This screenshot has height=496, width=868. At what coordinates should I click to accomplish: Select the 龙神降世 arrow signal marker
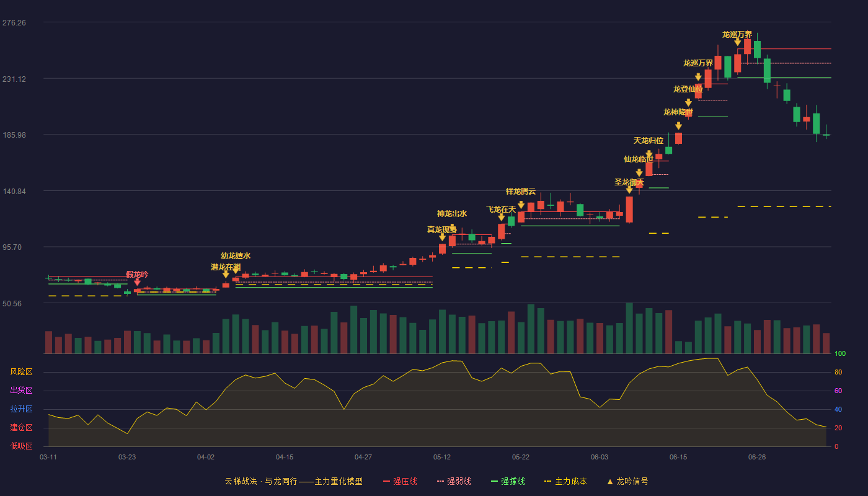(x=678, y=126)
